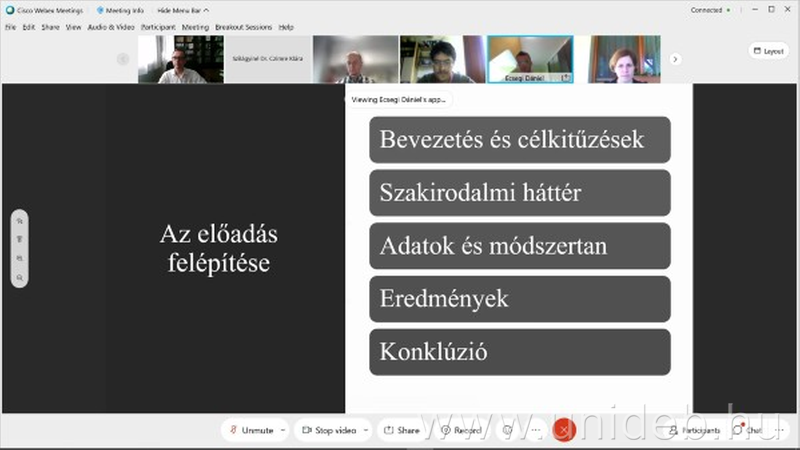Click the red leave meeting button
The image size is (800, 450).
(x=564, y=430)
